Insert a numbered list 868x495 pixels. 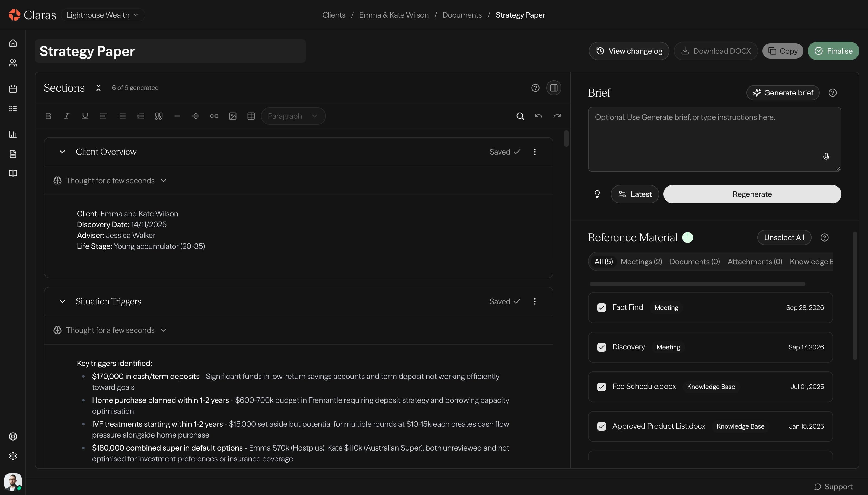(x=141, y=116)
